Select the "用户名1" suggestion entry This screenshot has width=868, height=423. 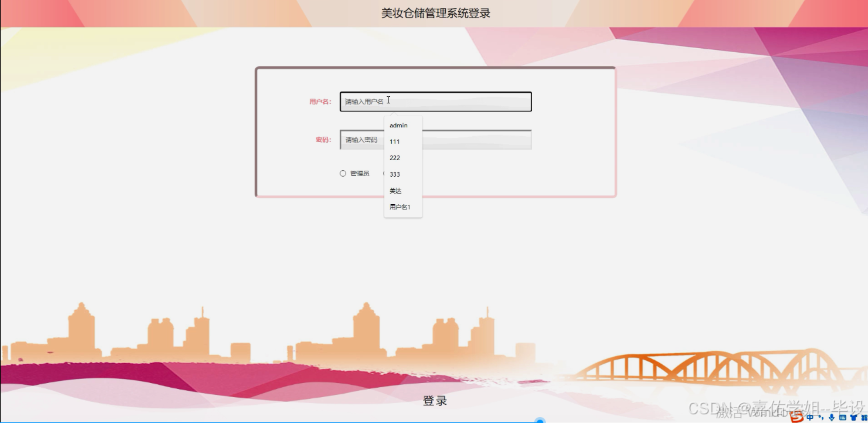click(x=401, y=207)
